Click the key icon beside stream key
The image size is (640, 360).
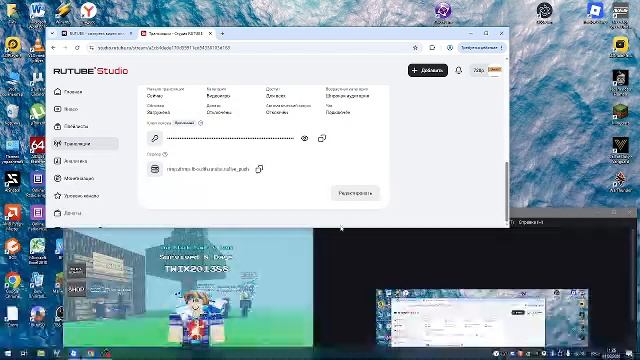(155, 138)
